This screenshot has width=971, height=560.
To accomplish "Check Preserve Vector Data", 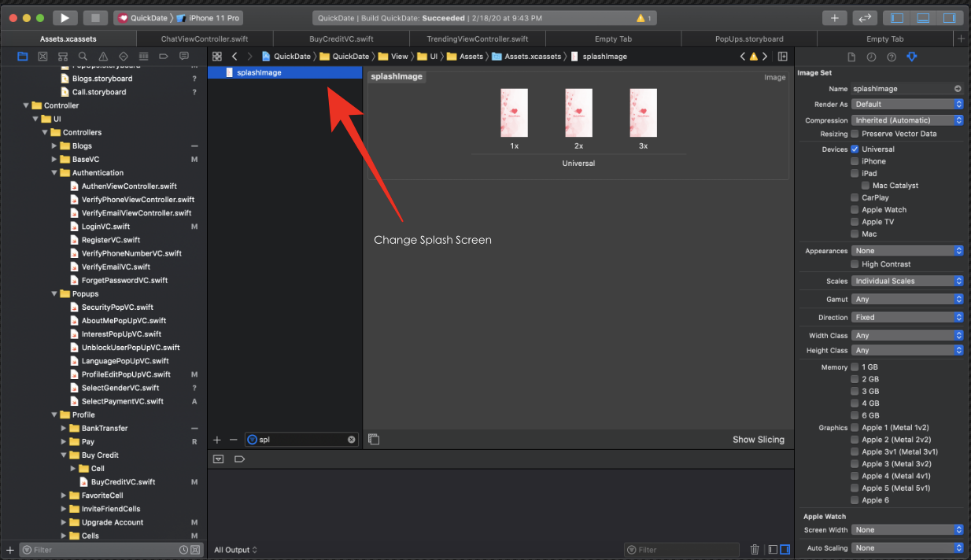I will [x=855, y=134].
